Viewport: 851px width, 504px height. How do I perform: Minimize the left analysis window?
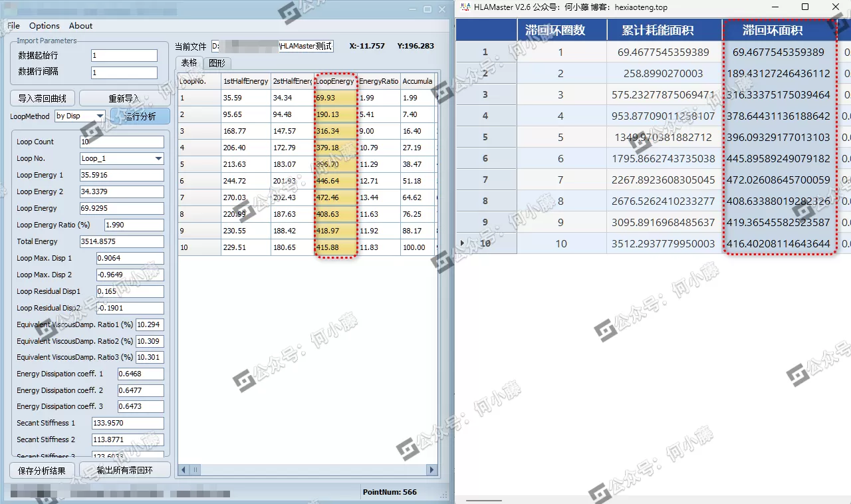click(413, 9)
